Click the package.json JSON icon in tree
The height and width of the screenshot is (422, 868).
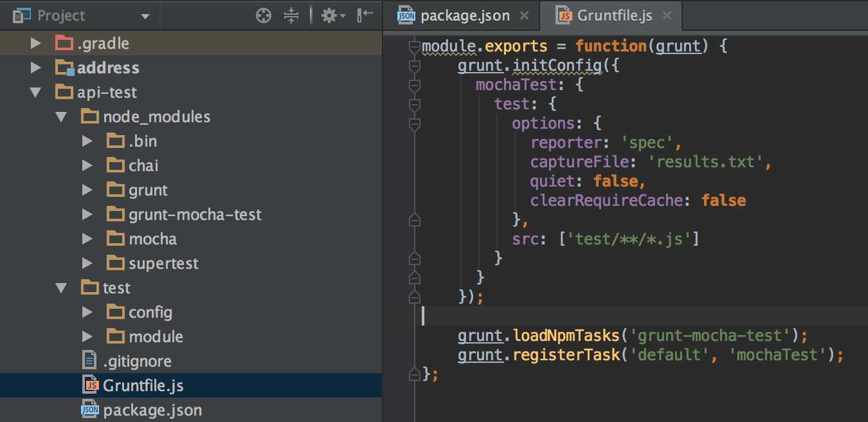90,410
